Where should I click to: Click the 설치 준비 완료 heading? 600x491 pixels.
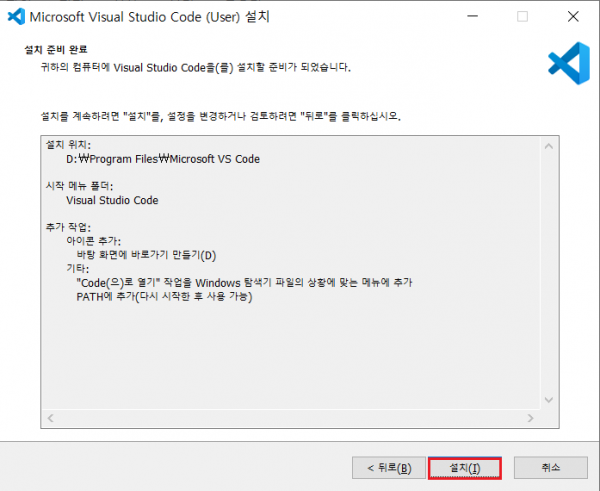(56, 50)
